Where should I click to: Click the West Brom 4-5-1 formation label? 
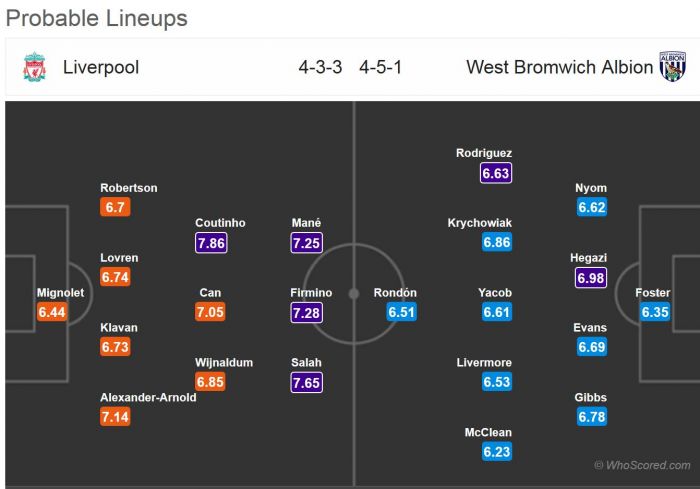click(381, 68)
